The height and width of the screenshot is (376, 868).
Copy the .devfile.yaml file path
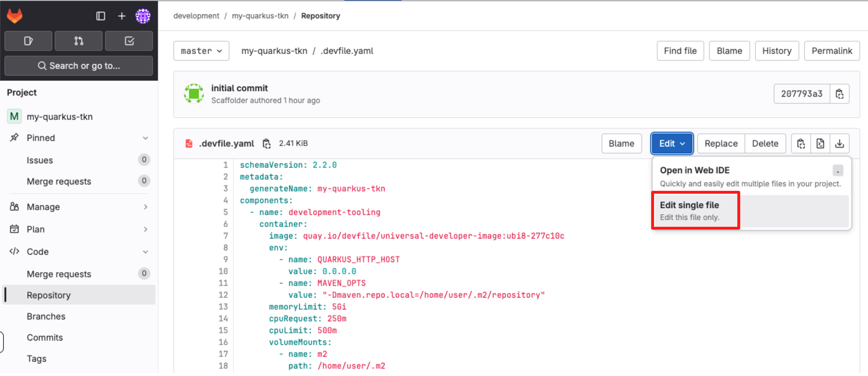click(267, 144)
